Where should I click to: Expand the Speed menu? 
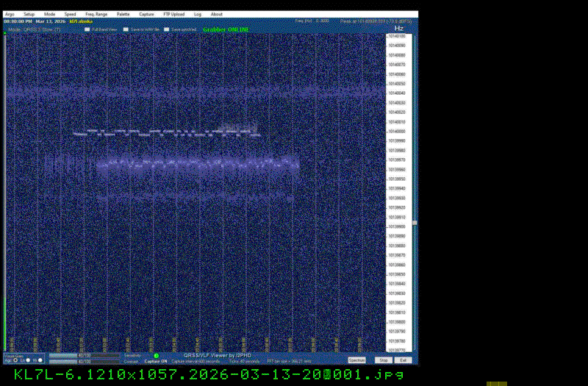click(70, 14)
